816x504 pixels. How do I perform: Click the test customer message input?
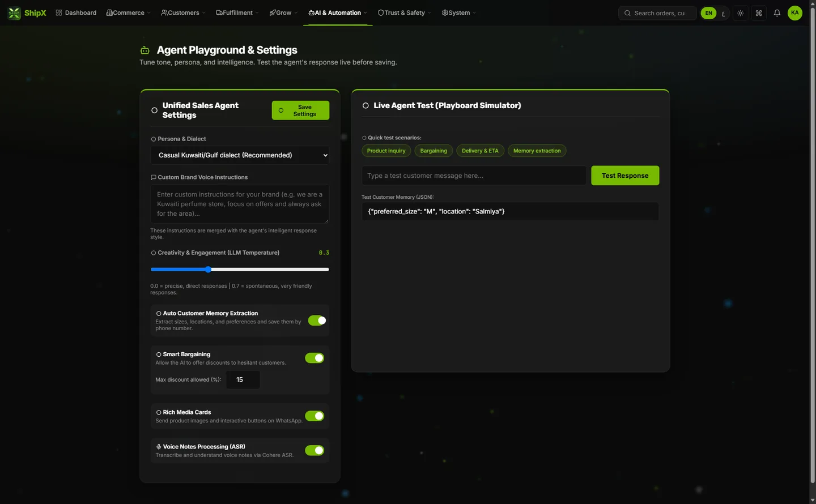474,176
